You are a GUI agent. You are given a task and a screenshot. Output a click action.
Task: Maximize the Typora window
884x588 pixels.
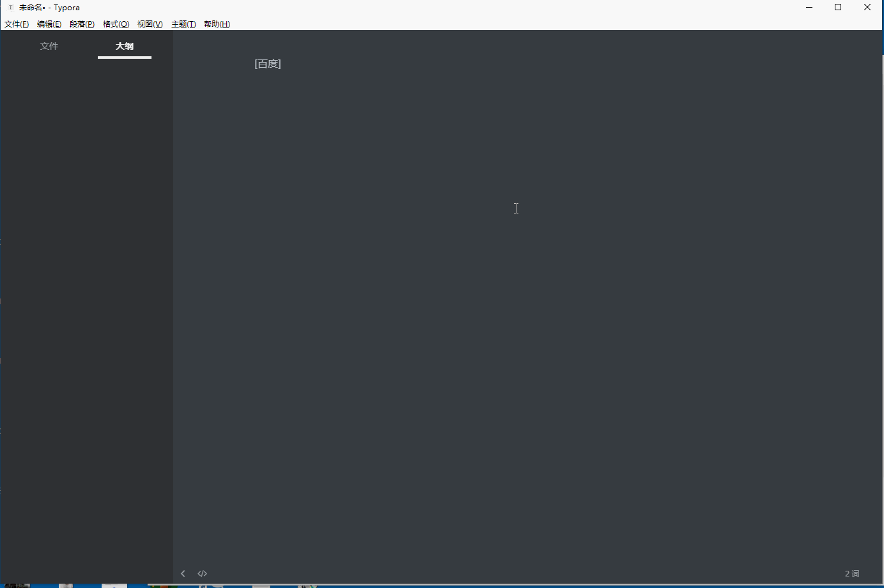point(838,8)
